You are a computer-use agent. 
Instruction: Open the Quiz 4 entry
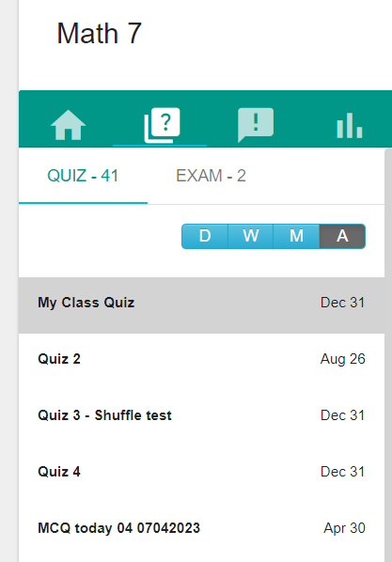point(201,472)
